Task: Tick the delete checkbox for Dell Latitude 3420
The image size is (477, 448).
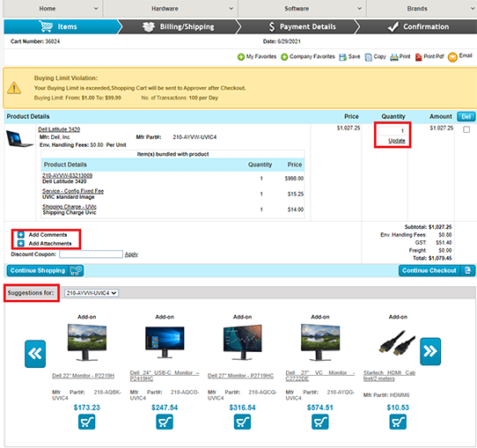Action: pos(466,129)
